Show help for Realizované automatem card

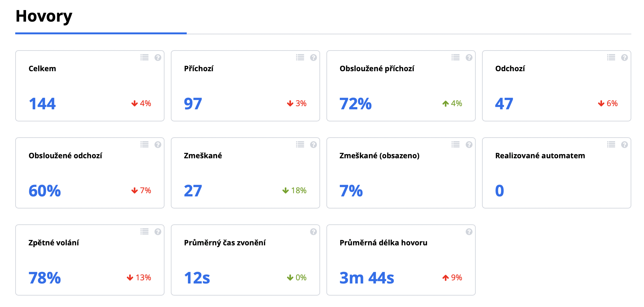click(625, 145)
